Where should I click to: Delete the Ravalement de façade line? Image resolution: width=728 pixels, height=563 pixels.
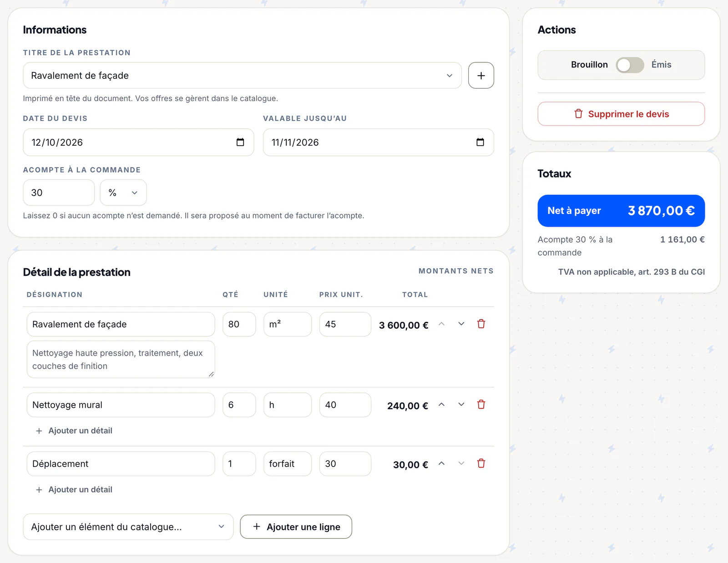pyautogui.click(x=481, y=324)
